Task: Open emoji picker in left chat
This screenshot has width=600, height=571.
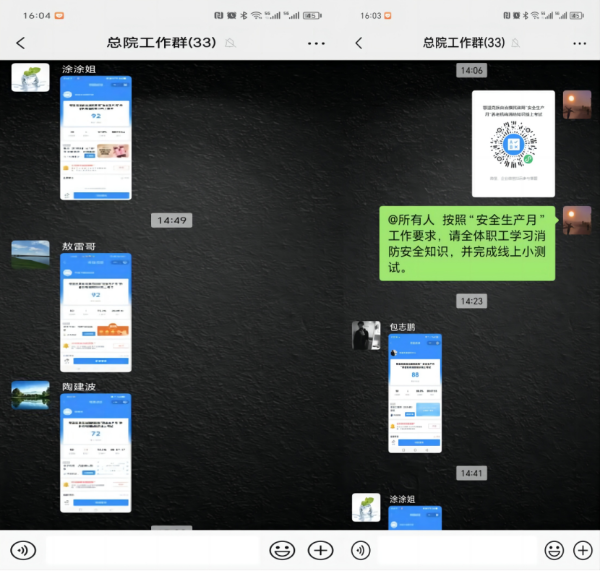Action: coord(282,550)
